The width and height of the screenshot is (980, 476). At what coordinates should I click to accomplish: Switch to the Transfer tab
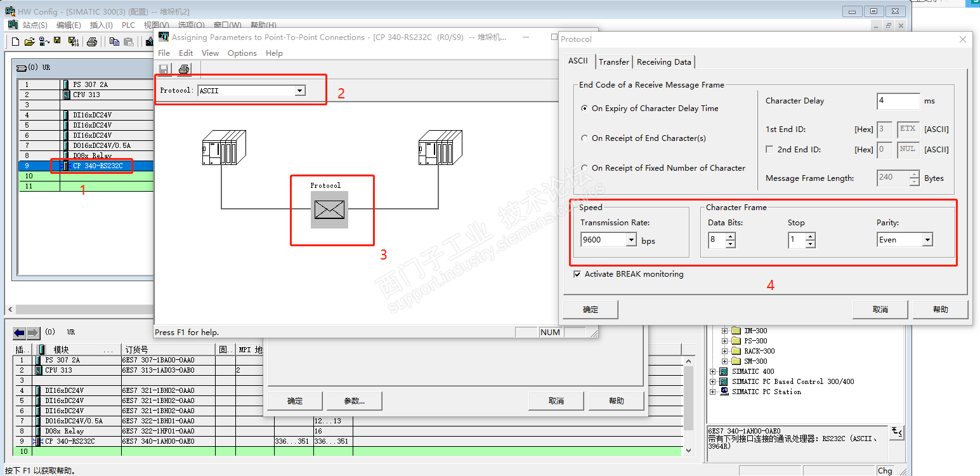tap(614, 62)
